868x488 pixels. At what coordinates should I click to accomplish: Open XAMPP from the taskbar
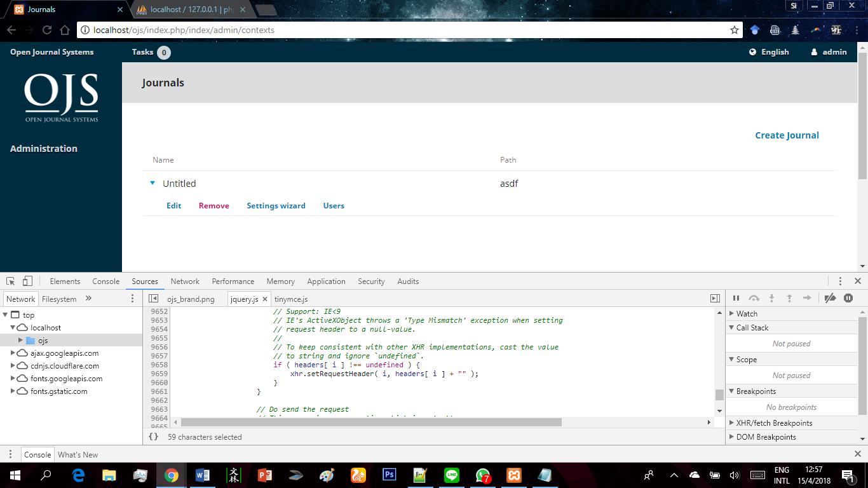click(514, 475)
